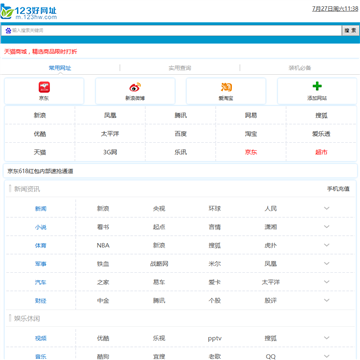Open the 京东618红包 banner link
Screen dimensions: 360x360
pyautogui.click(x=40, y=171)
